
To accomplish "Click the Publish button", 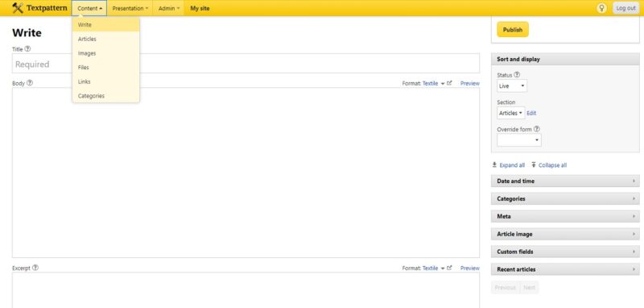I will pos(513,30).
